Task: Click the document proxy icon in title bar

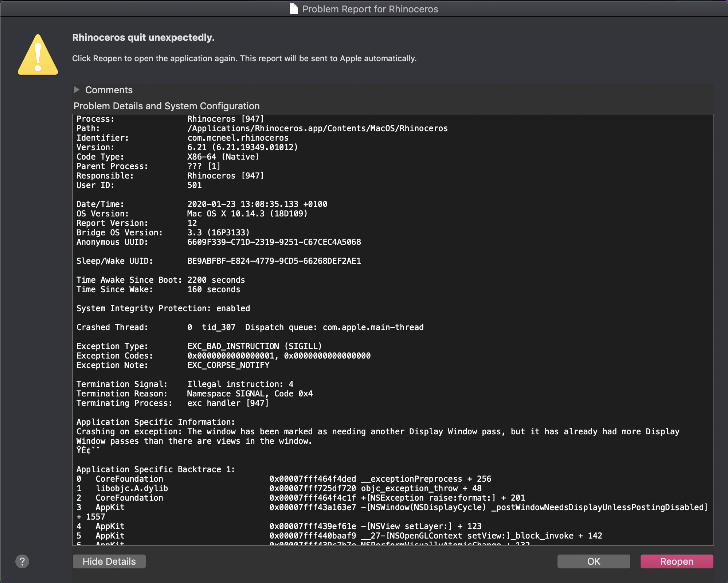Action: point(293,9)
